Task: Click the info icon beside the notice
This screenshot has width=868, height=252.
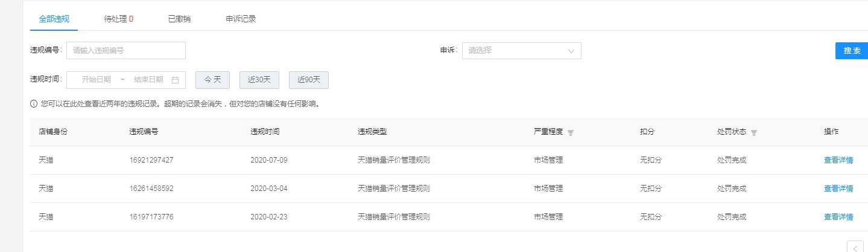Action: [x=34, y=104]
